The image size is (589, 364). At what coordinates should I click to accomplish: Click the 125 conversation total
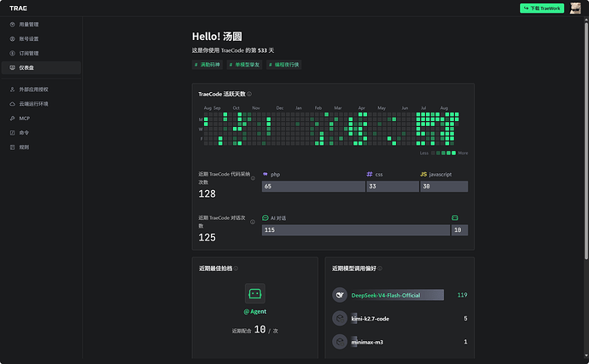207,238
